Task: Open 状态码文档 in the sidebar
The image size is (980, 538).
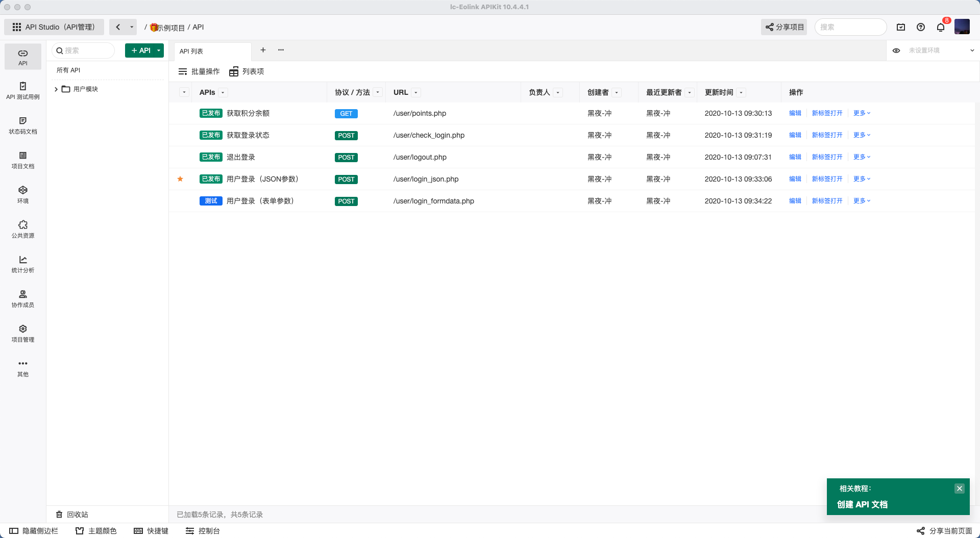Action: [23, 125]
